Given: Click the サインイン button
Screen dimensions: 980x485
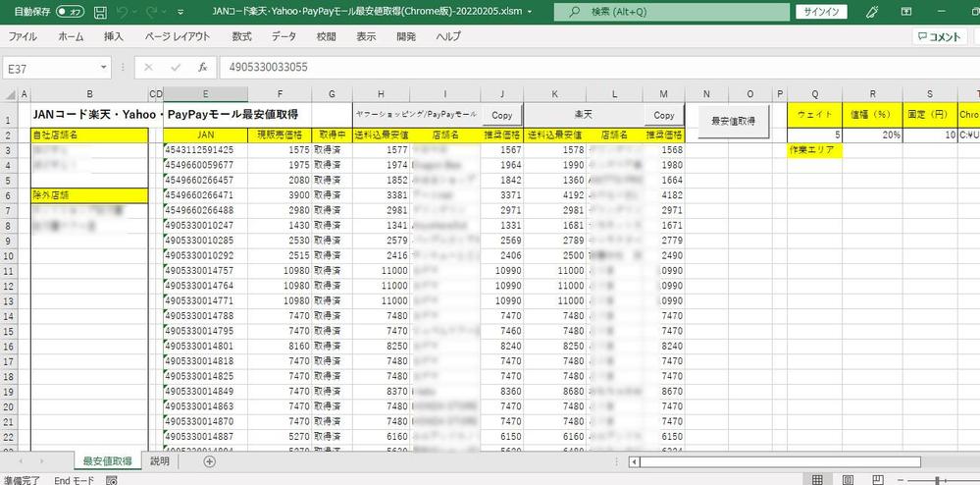Looking at the screenshot, I should coord(822,12).
